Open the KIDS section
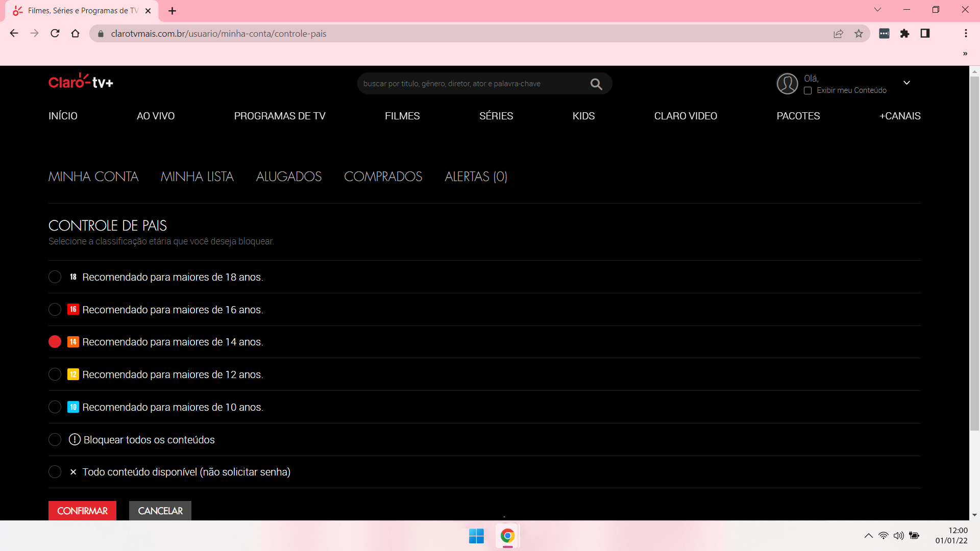 [x=583, y=116]
